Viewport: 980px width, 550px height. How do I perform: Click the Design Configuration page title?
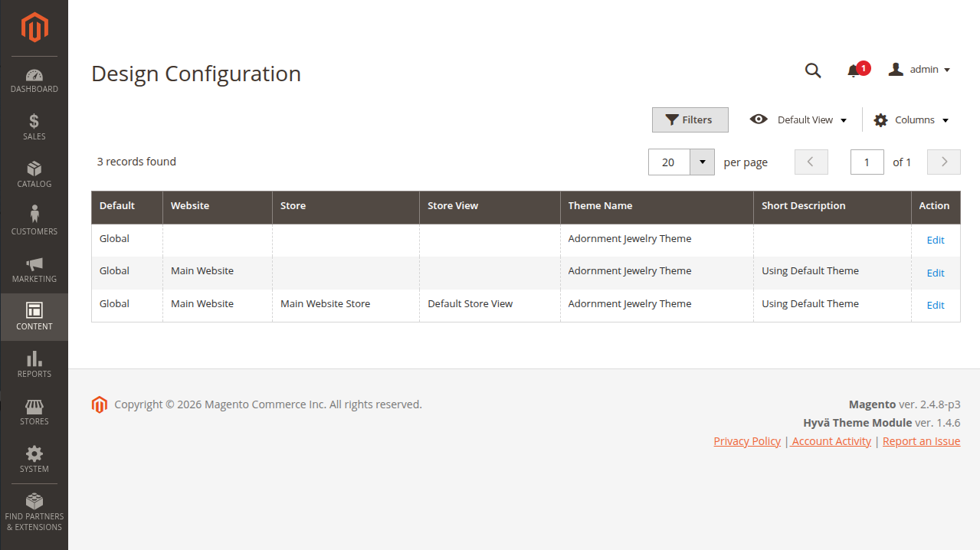click(x=196, y=74)
